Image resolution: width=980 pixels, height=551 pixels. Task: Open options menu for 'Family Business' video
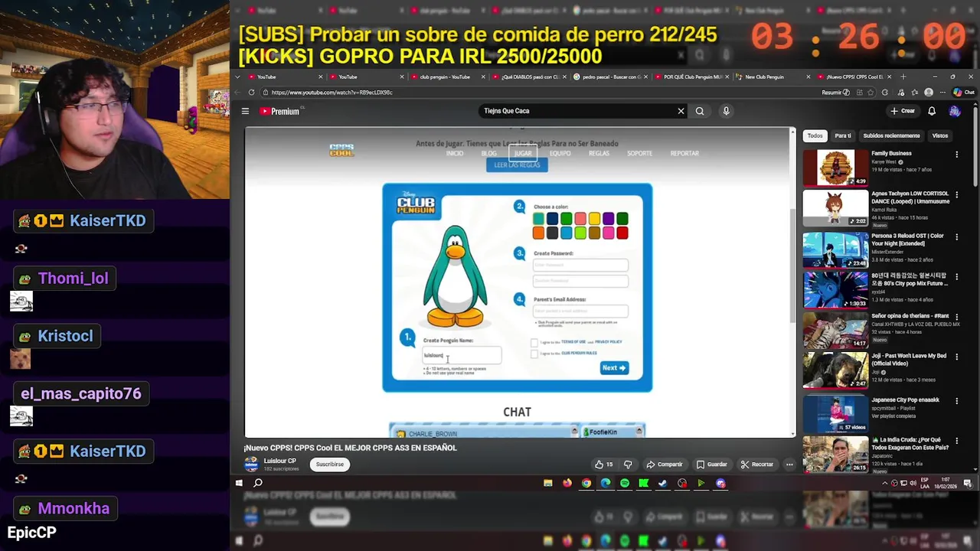pyautogui.click(x=956, y=155)
